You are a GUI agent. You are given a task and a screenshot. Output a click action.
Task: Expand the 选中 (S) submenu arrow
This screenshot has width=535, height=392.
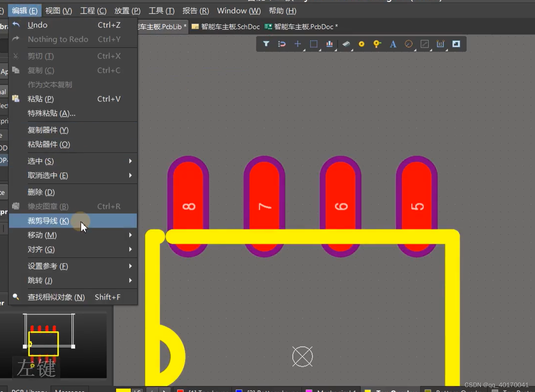130,161
